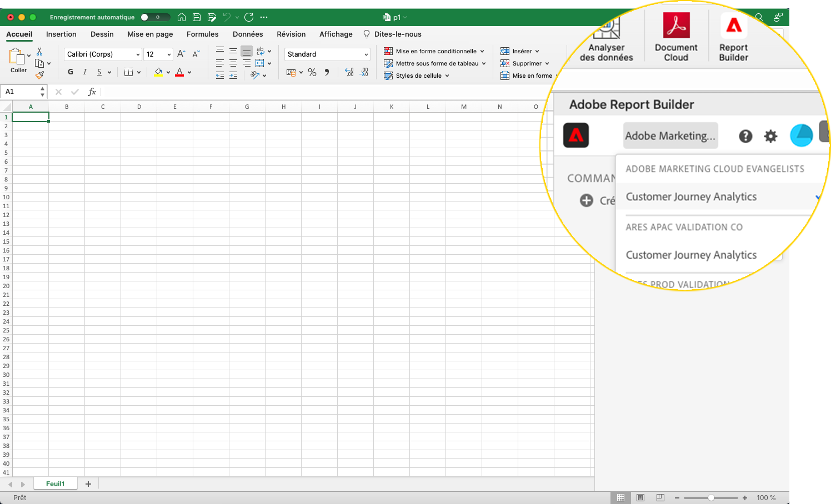Open the Révision ribbon tab

click(x=291, y=34)
